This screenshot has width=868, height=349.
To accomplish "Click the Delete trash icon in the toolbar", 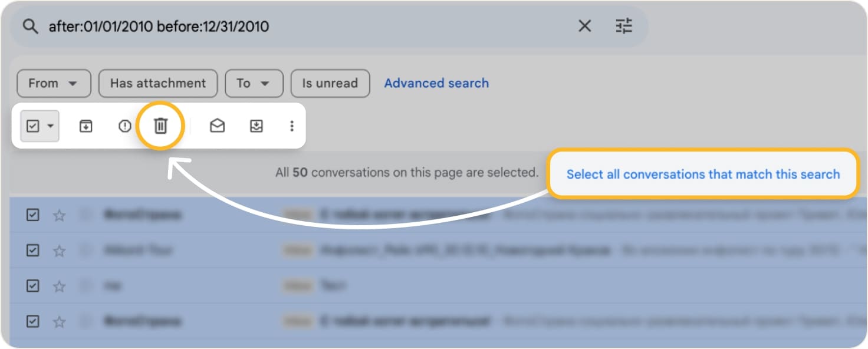I will click(160, 126).
